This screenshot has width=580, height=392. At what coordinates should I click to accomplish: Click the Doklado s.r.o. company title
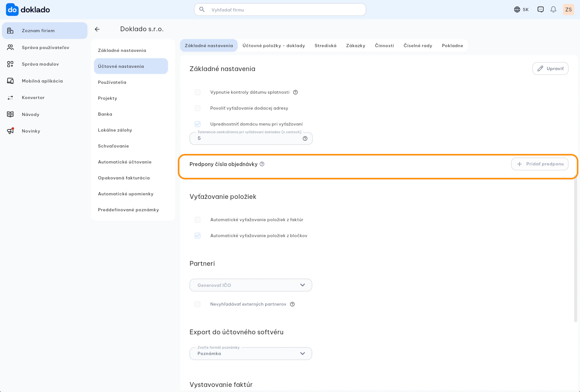click(x=142, y=29)
